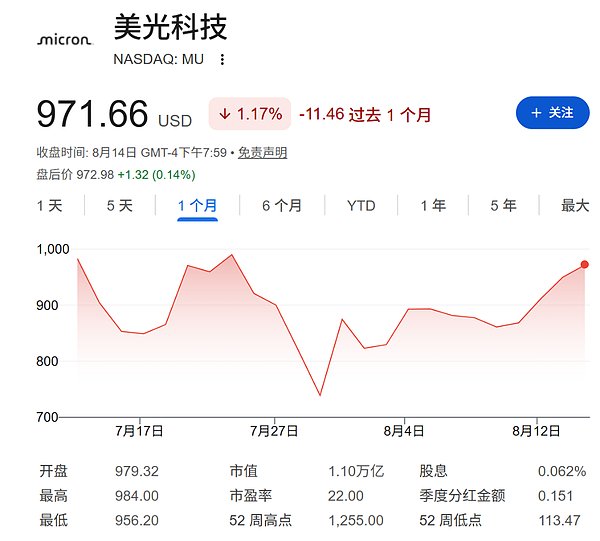Switch to the 最大 range tab
The height and width of the screenshot is (541, 600).
[x=575, y=206]
